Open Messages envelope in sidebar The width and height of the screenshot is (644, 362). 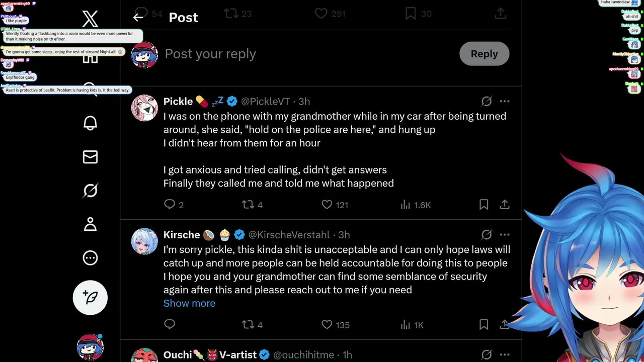click(x=90, y=157)
